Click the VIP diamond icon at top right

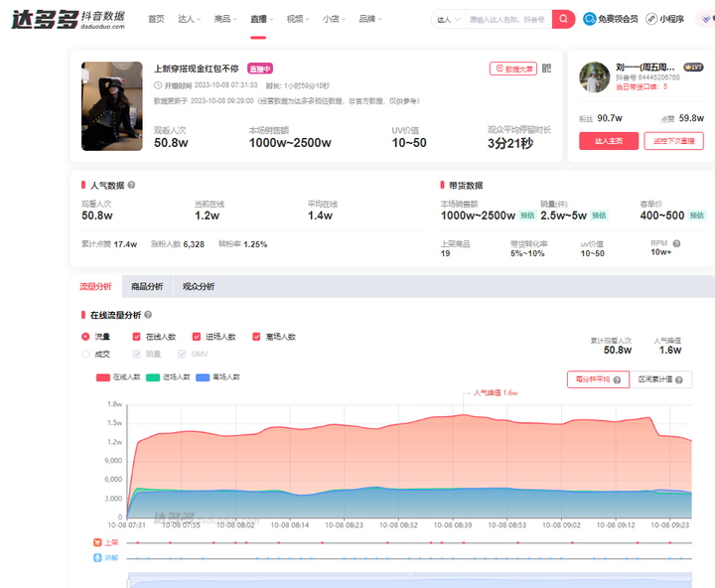tap(706, 19)
